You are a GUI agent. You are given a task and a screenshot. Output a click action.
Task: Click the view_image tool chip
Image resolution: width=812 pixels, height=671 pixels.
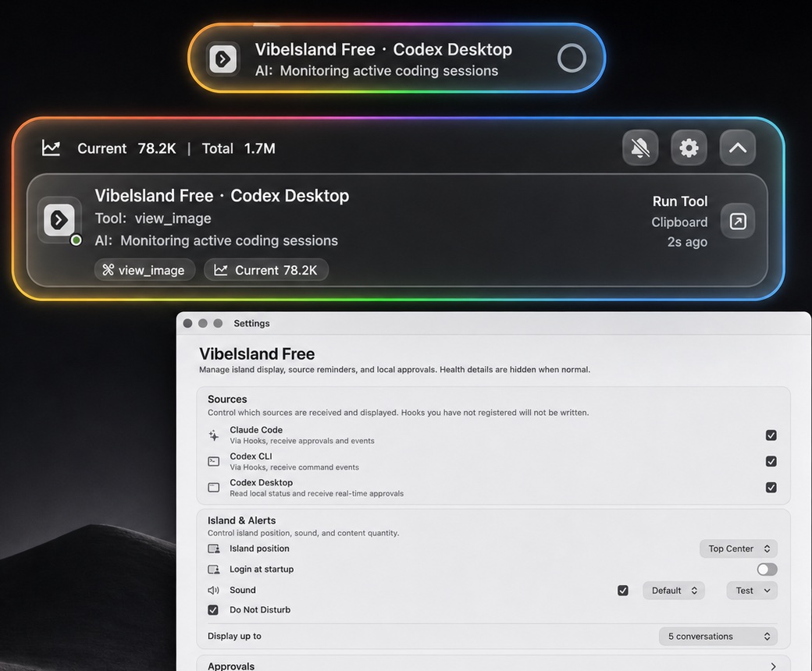144,270
